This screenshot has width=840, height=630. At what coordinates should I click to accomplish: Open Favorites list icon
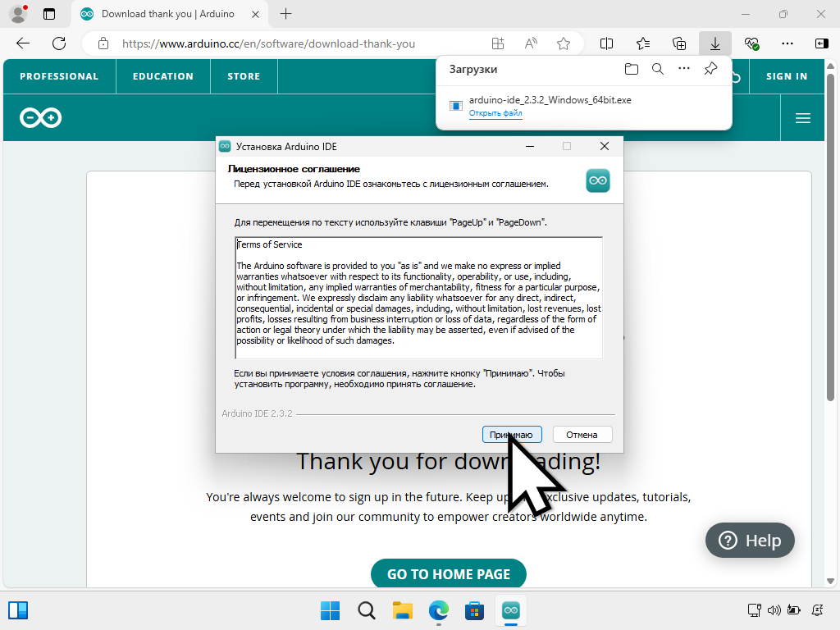pos(643,43)
